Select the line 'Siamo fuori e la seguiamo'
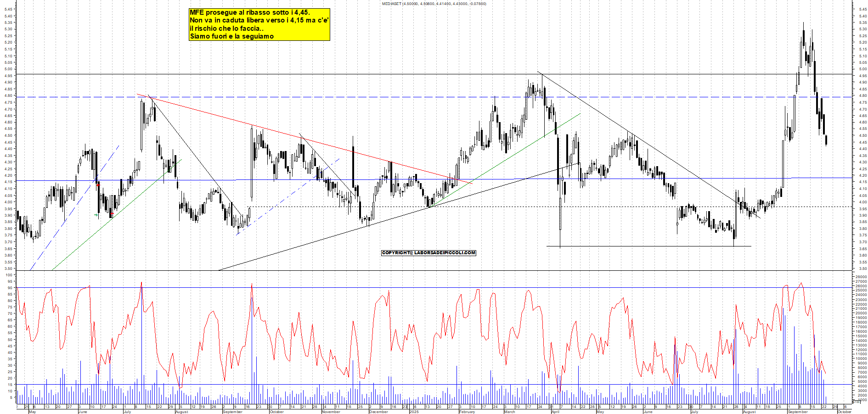This screenshot has width=868, height=414. [x=231, y=36]
